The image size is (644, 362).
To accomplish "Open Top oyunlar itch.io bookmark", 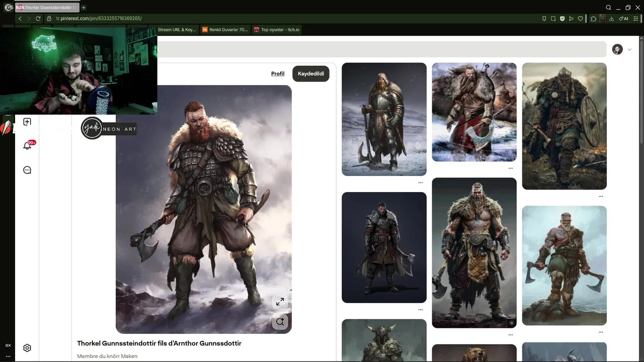I will click(277, 30).
